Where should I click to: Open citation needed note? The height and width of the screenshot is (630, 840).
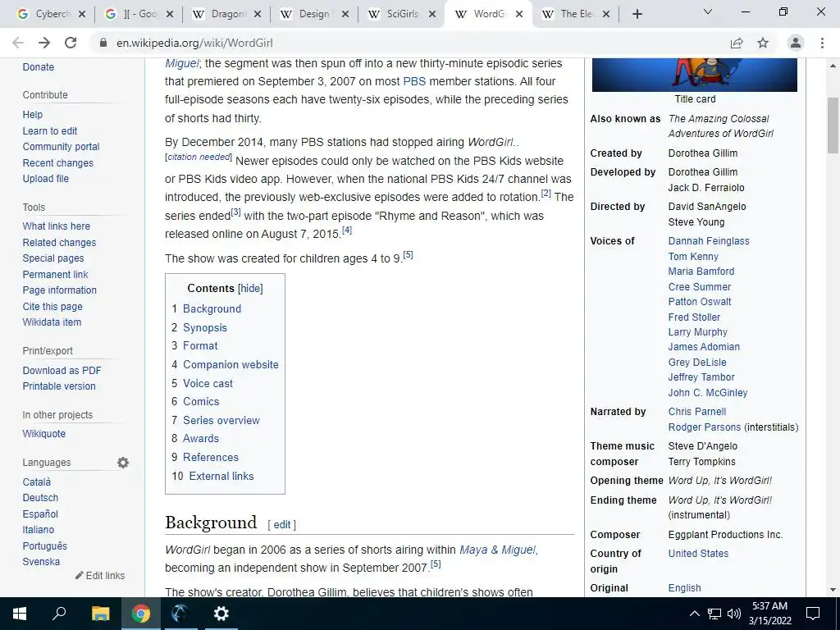(x=199, y=157)
